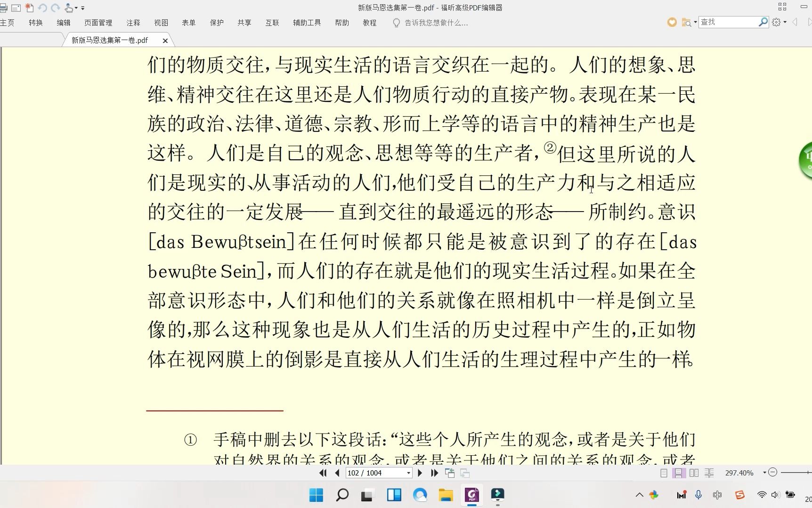The image size is (812, 508).
Task: Click the folder search icon
Action: point(686,22)
